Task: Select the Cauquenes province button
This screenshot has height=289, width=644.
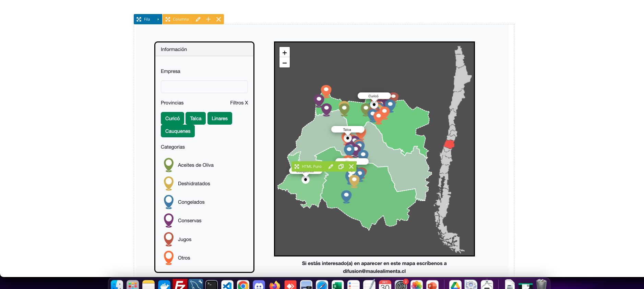Action: click(x=178, y=131)
